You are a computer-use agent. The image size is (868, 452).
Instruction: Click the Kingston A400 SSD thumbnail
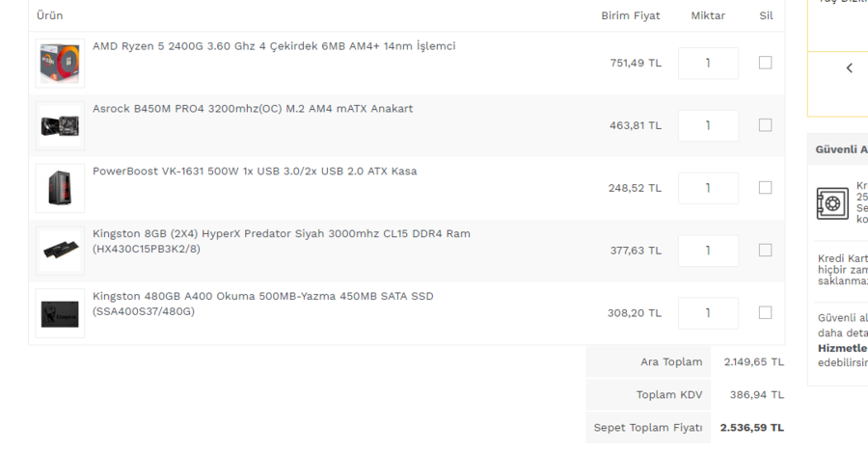60,313
